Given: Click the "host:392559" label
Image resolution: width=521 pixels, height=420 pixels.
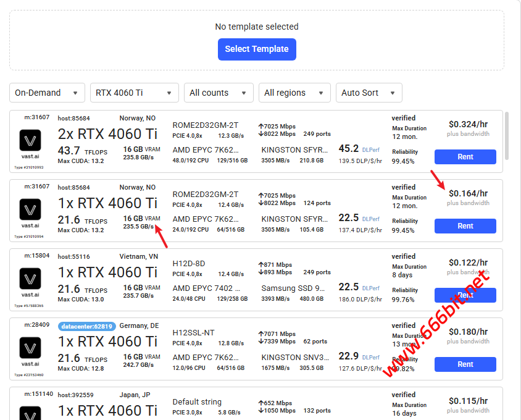Looking at the screenshot, I should tap(76, 395).
